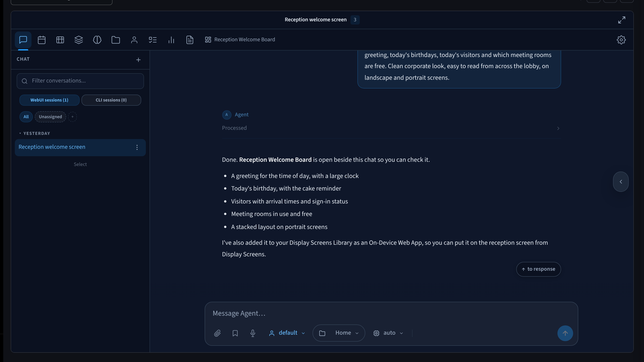Switch to WebUI sessions (1) tab
The height and width of the screenshot is (362, 644).
(x=49, y=100)
